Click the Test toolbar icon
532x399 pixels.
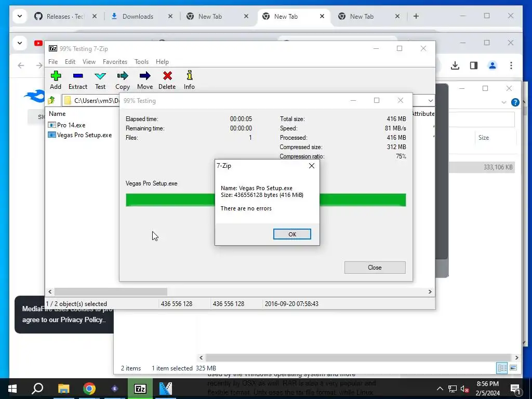(x=100, y=81)
